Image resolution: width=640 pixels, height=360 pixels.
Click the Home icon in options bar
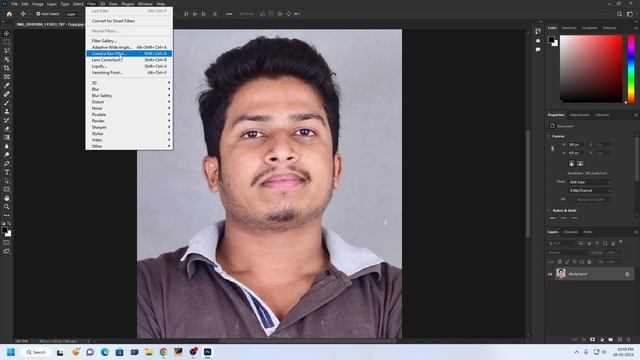click(9, 14)
